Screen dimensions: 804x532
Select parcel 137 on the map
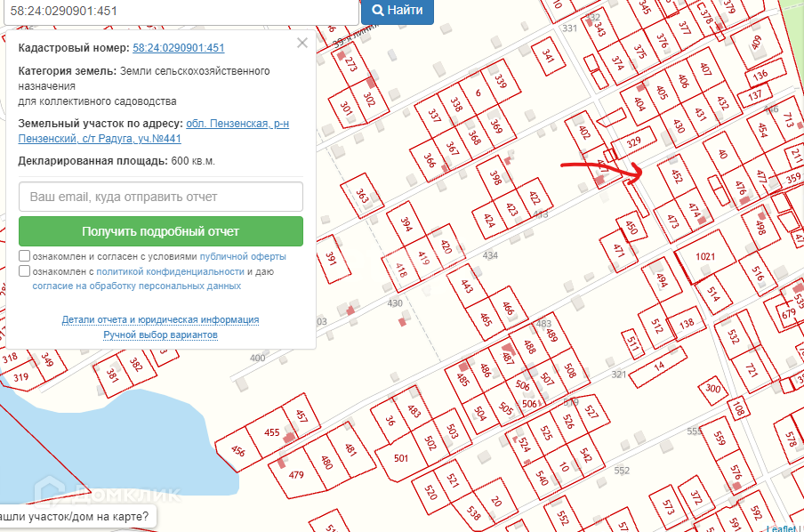pos(755,96)
